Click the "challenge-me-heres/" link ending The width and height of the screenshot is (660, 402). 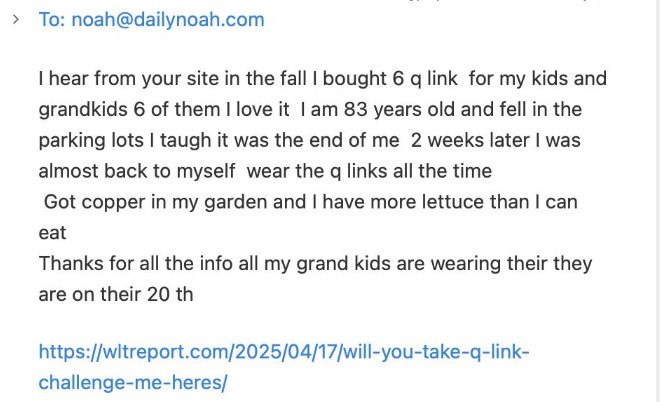pos(133,382)
